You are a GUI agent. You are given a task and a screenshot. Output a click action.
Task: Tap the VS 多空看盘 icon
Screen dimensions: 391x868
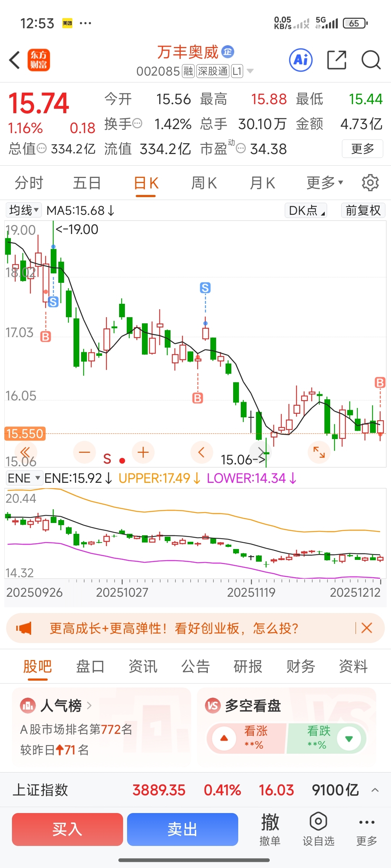213,706
